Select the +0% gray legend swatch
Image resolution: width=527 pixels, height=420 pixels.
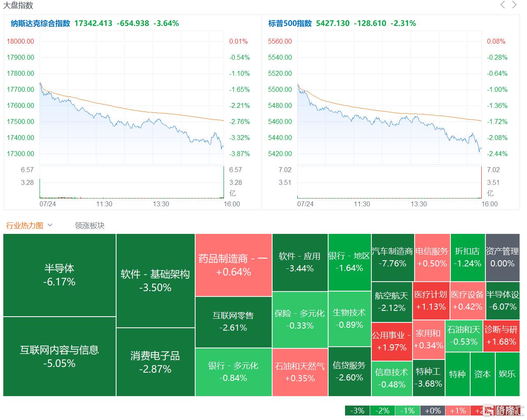pyautogui.click(x=432, y=411)
